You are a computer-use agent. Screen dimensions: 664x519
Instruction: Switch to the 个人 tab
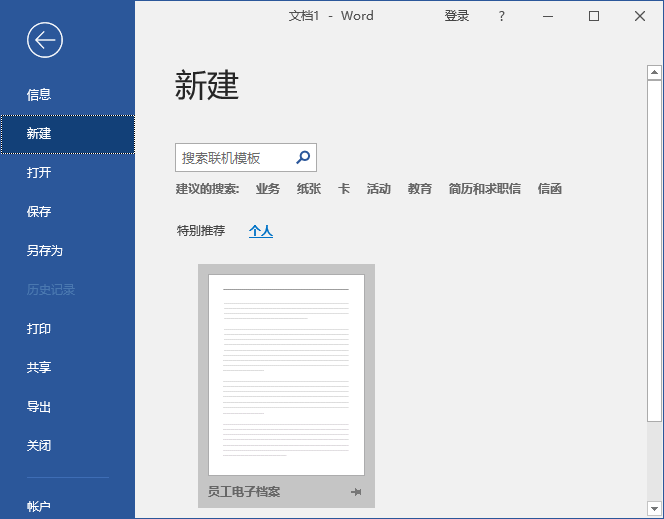click(261, 231)
